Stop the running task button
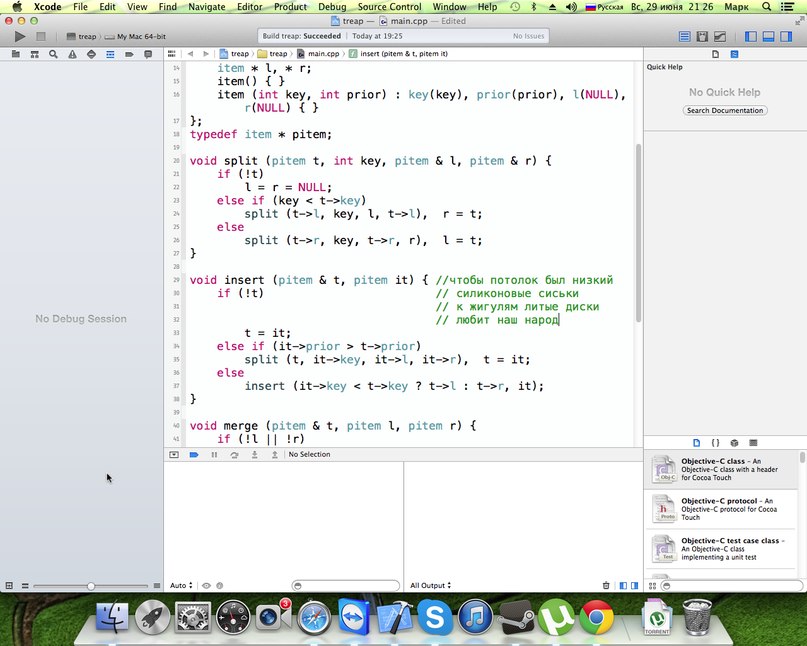Image resolution: width=807 pixels, height=646 pixels. (x=41, y=37)
